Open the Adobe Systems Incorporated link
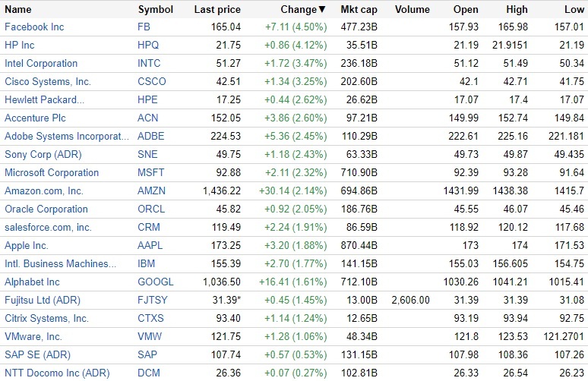Image resolution: width=588 pixels, height=381 pixels. click(67, 136)
